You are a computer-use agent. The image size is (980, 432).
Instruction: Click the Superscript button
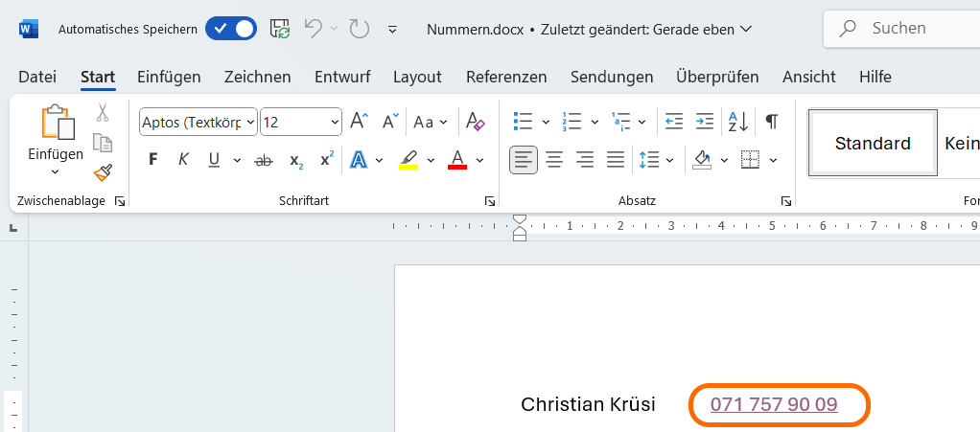327,160
